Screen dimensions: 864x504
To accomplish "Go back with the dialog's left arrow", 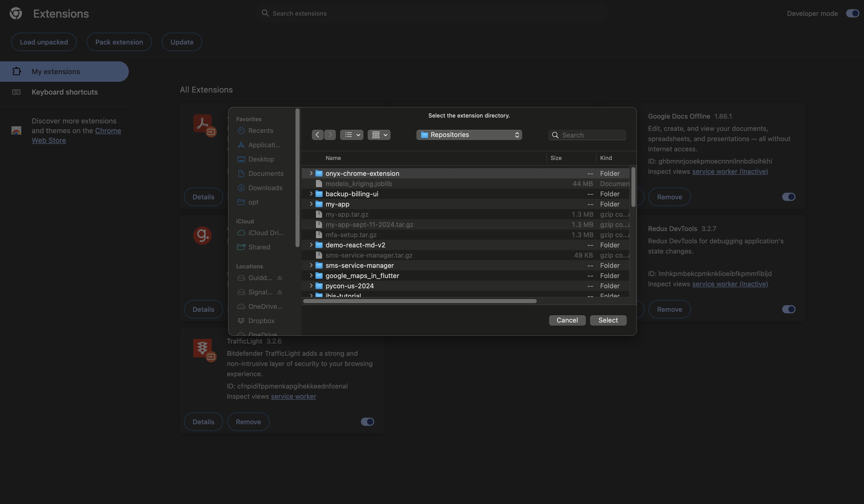I will 317,135.
